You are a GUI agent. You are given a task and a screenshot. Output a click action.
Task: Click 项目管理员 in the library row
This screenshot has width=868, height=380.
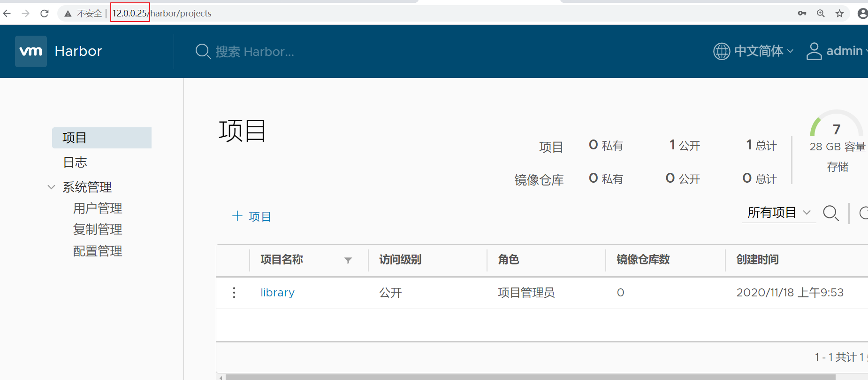click(x=526, y=293)
